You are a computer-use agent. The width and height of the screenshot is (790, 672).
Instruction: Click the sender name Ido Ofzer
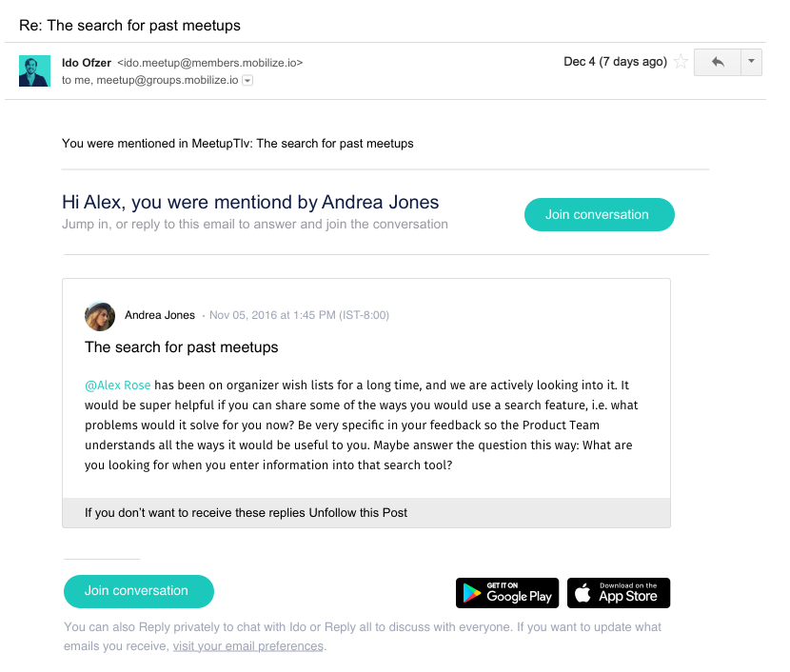[x=87, y=63]
